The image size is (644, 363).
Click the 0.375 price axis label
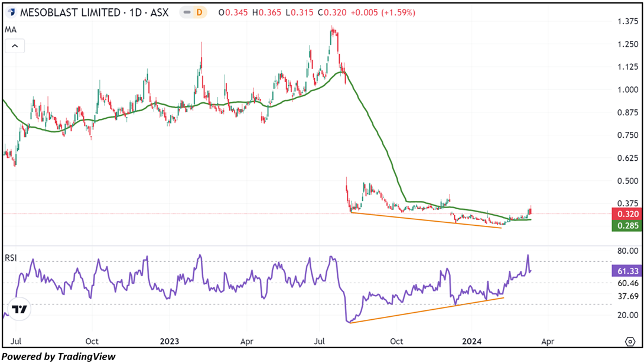pyautogui.click(x=628, y=203)
